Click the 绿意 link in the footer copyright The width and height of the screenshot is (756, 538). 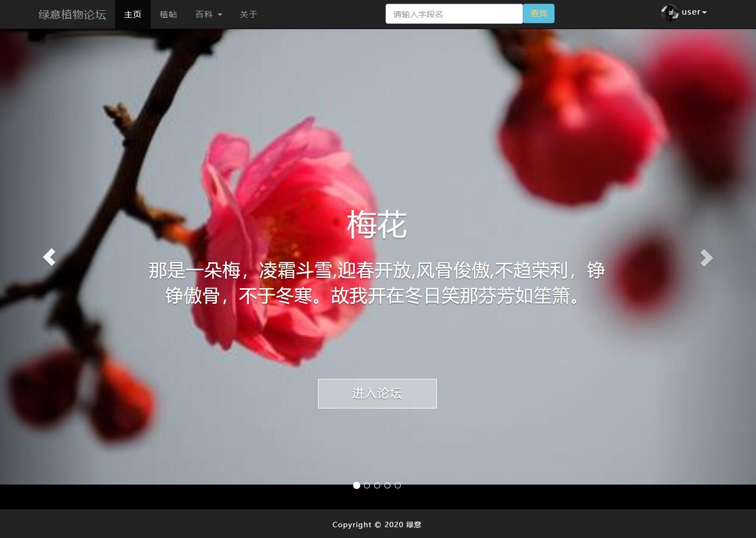tap(413, 524)
